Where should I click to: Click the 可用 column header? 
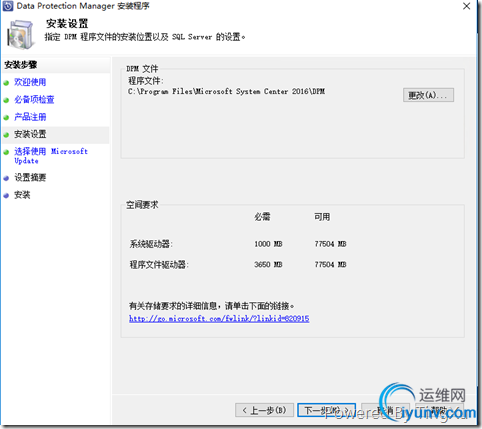[x=322, y=217]
